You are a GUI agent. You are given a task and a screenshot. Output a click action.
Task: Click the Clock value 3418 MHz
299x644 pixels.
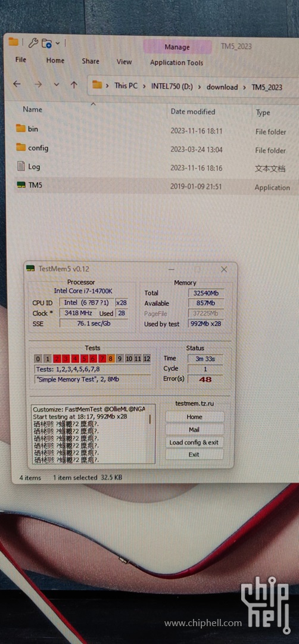point(78,313)
